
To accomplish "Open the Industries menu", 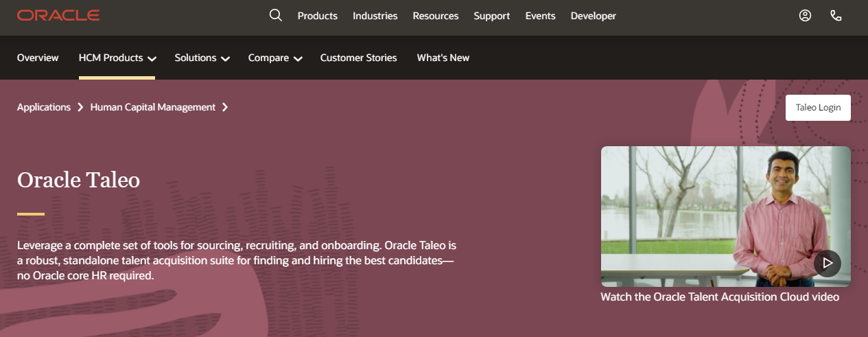I will pos(375,16).
